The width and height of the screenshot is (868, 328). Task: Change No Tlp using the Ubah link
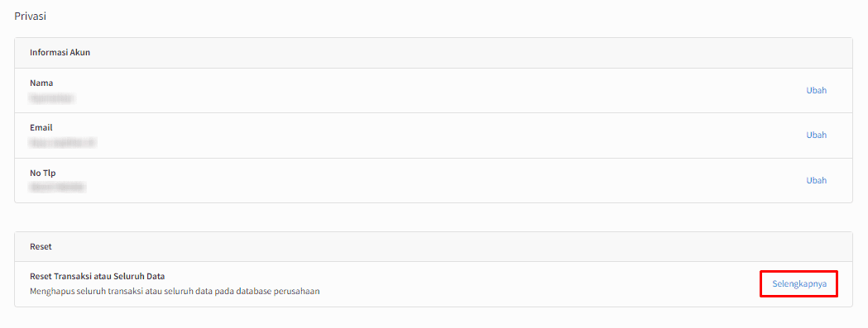(816, 180)
